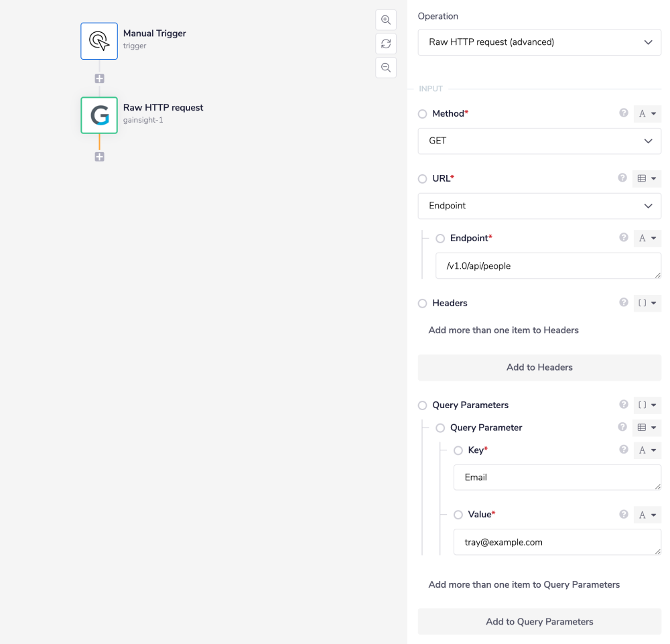Toggle the radio button beside Query Parameters

pyautogui.click(x=422, y=405)
